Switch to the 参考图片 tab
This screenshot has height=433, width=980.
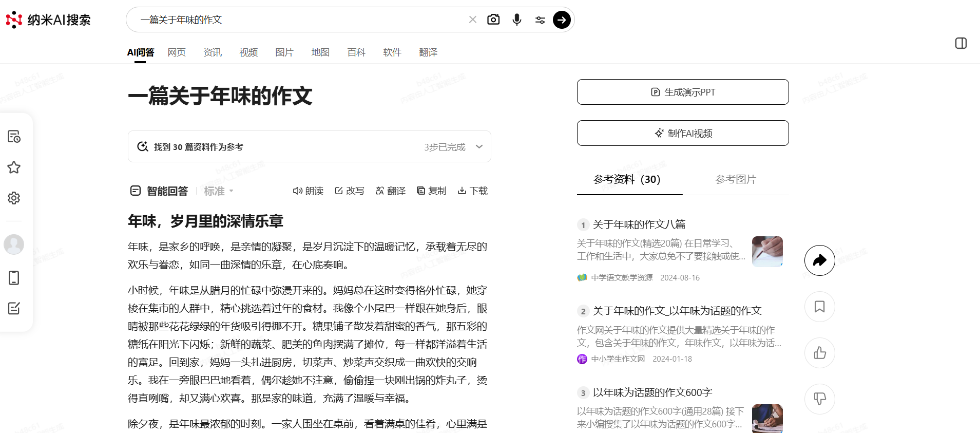(x=736, y=179)
